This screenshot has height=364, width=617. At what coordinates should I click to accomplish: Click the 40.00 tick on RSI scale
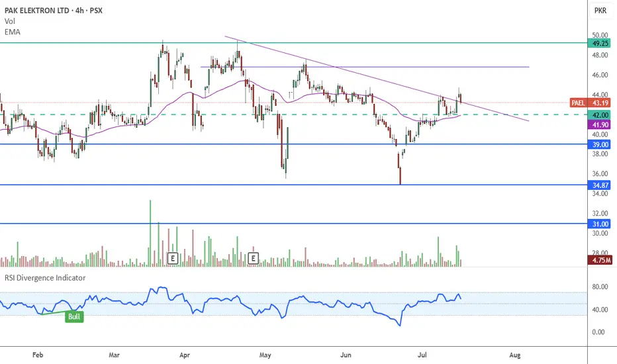600,310
